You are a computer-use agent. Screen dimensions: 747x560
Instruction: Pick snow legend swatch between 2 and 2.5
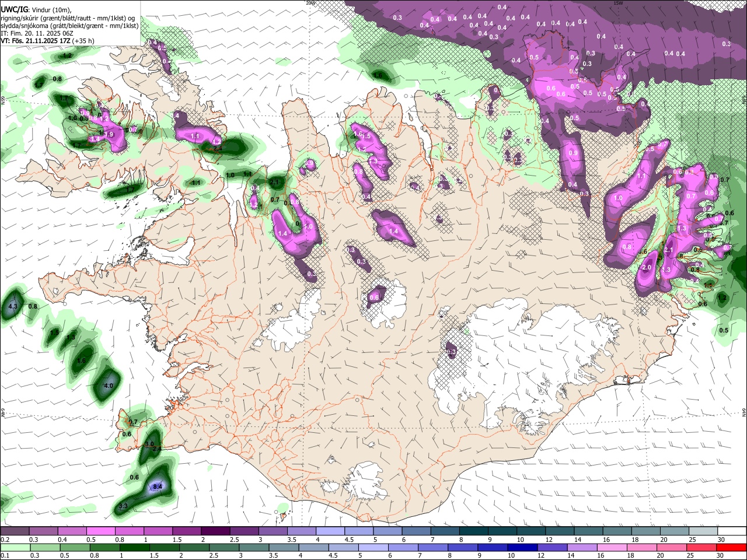click(215, 531)
